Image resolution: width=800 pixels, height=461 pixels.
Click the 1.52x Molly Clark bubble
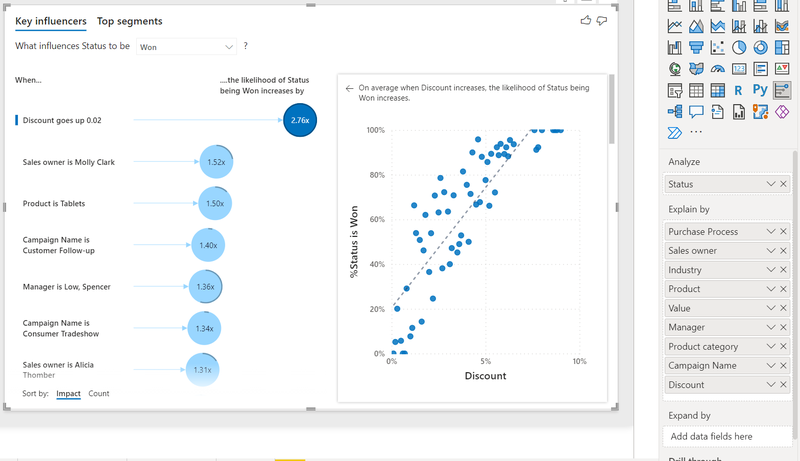(216, 162)
